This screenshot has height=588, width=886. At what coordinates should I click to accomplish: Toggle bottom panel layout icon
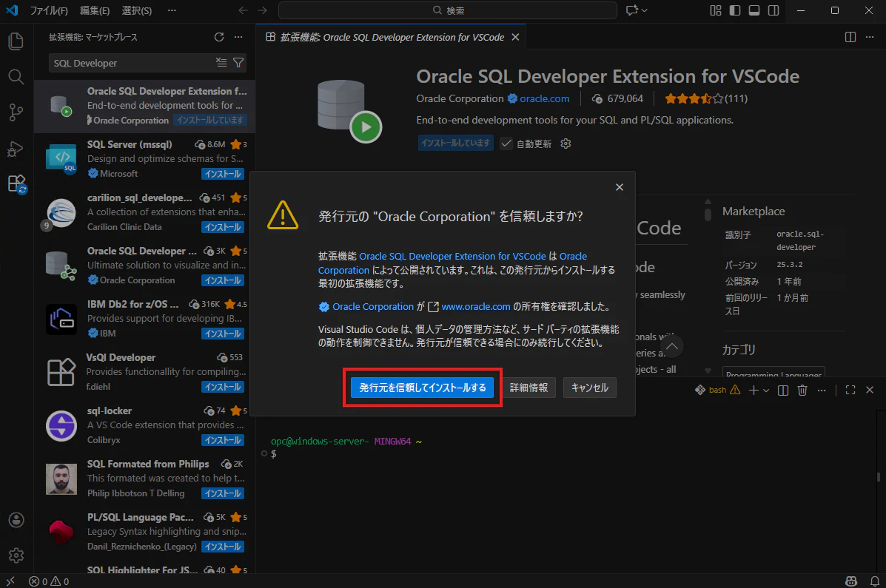754,10
